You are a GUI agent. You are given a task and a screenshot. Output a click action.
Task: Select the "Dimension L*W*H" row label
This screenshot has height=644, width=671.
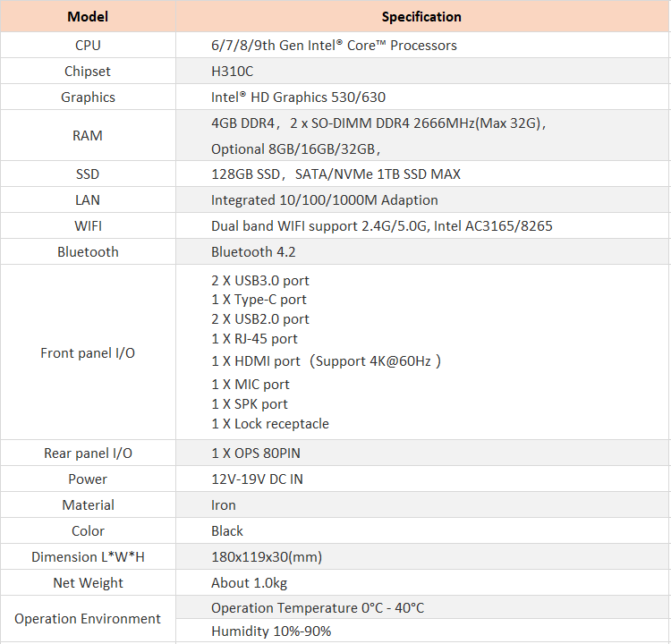pyautogui.click(x=89, y=557)
